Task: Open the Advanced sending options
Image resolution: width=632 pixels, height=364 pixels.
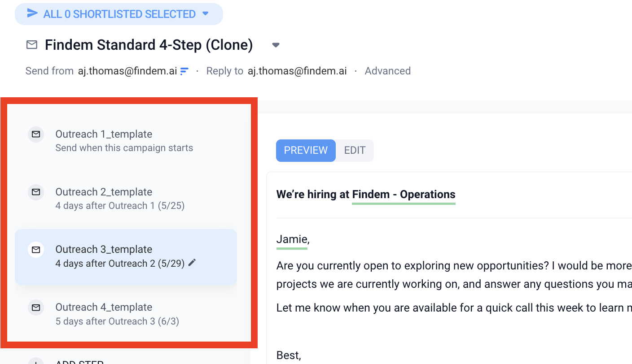Action: pyautogui.click(x=387, y=71)
